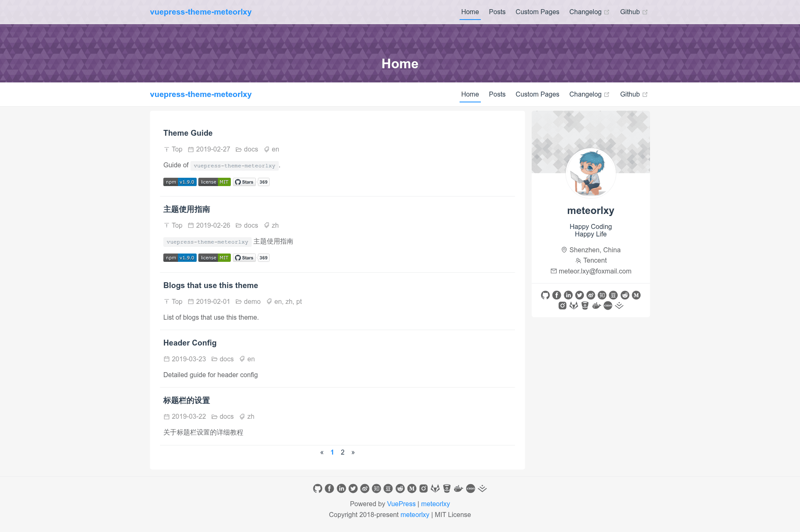Image resolution: width=800 pixels, height=532 pixels.
Task: Click the next page » arrow
Action: (x=353, y=452)
